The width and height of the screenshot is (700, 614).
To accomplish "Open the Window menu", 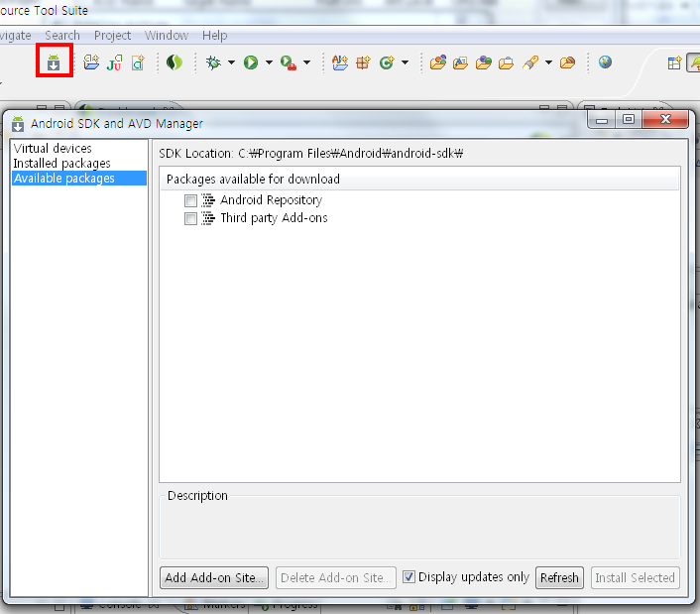I will 167,36.
